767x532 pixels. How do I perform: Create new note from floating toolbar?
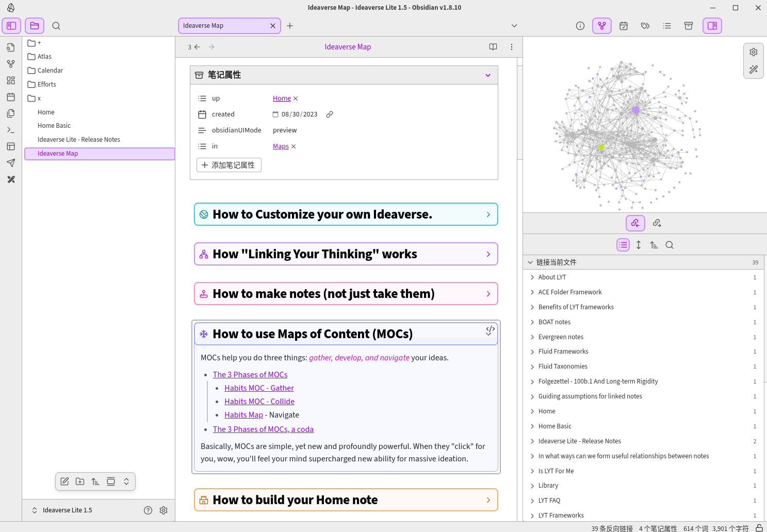(64, 481)
